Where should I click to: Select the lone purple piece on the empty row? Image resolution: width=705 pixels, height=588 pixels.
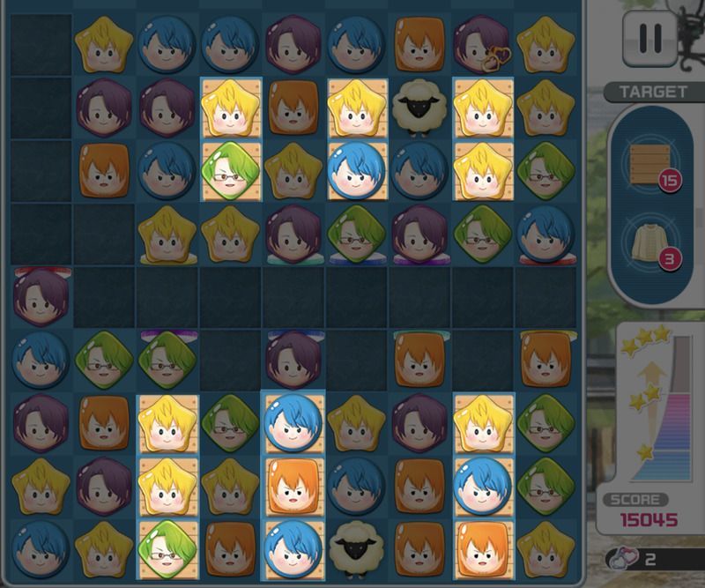41,296
